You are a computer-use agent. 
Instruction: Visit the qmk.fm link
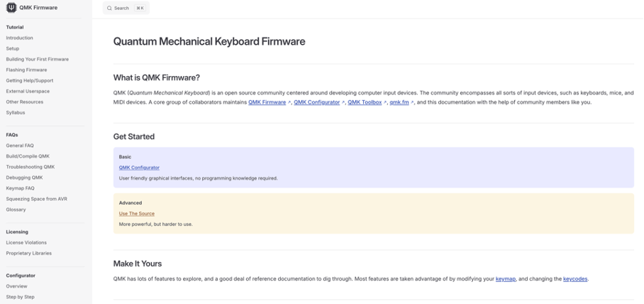click(x=399, y=102)
